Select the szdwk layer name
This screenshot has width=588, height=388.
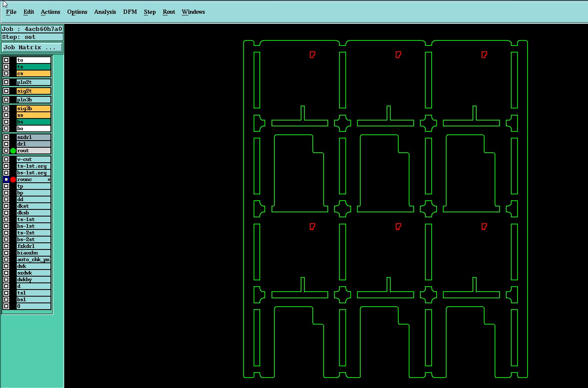point(33,273)
